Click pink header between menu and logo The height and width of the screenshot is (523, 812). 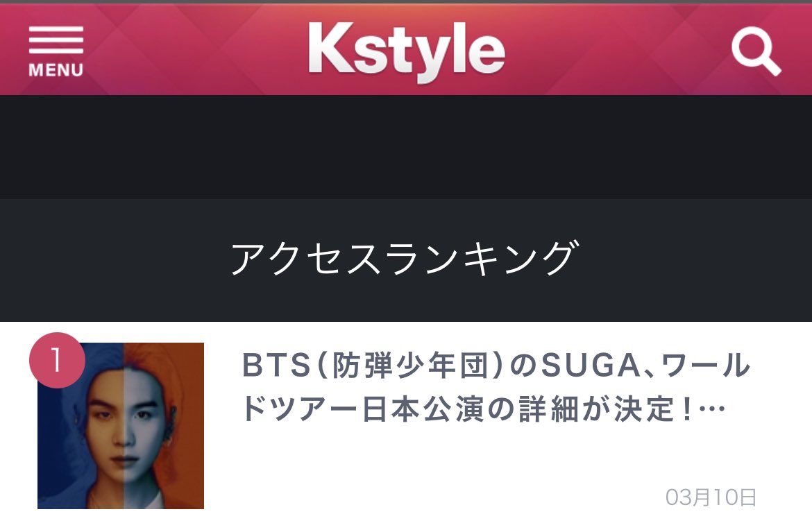pos(196,50)
